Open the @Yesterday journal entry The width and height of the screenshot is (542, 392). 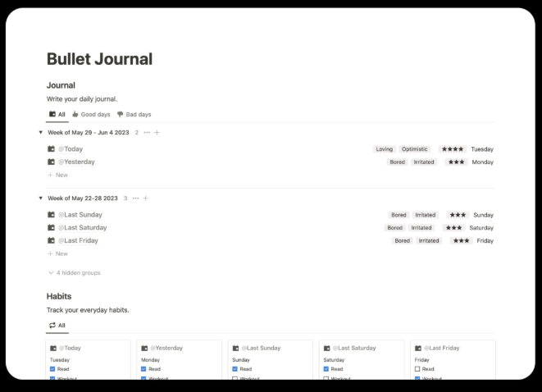pos(76,162)
